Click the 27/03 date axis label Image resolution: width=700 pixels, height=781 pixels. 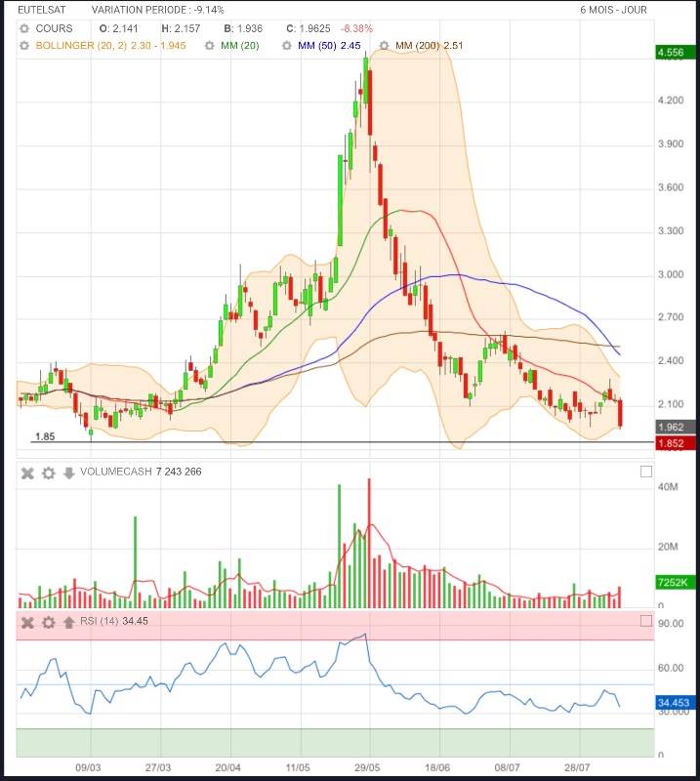(x=157, y=767)
